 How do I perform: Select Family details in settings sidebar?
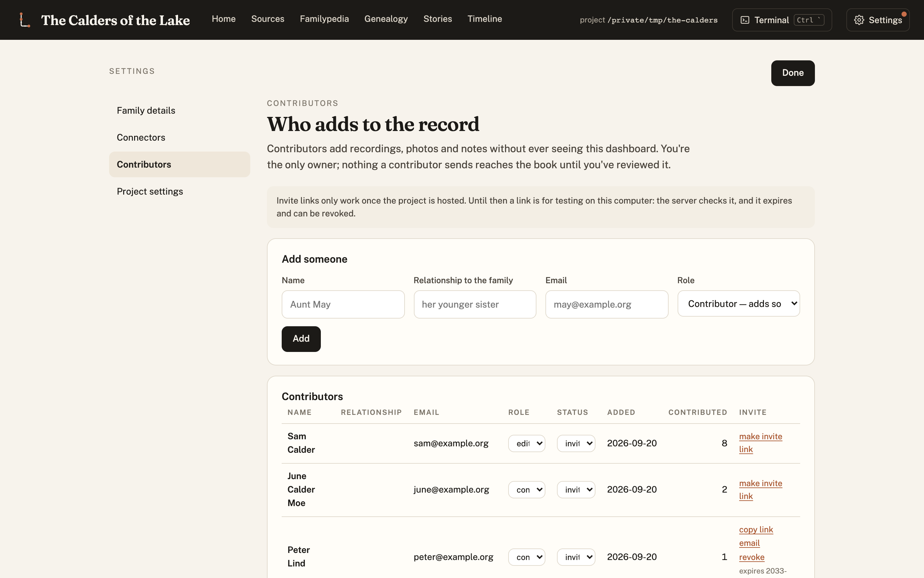[x=179, y=110]
